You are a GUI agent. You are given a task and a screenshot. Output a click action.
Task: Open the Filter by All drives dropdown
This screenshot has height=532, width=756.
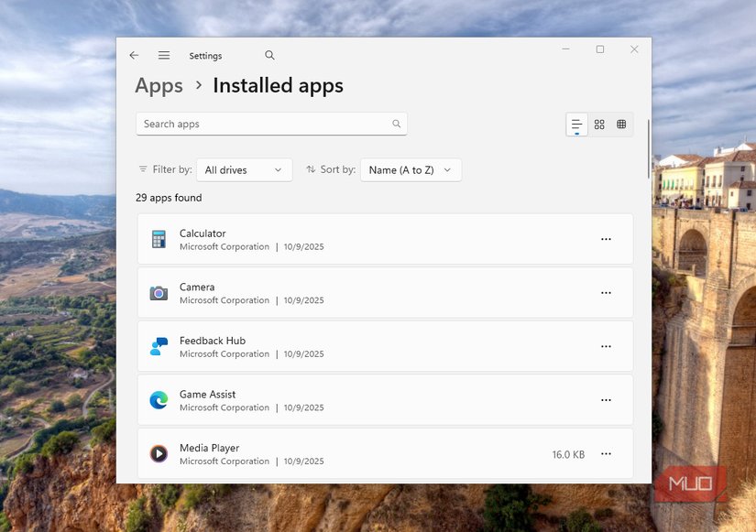[x=244, y=170]
